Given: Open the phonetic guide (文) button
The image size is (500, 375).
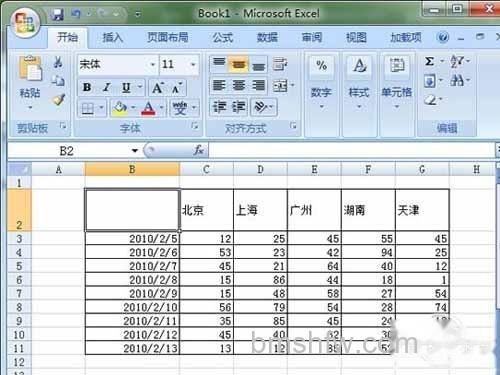Looking at the screenshot, I should (180, 108).
